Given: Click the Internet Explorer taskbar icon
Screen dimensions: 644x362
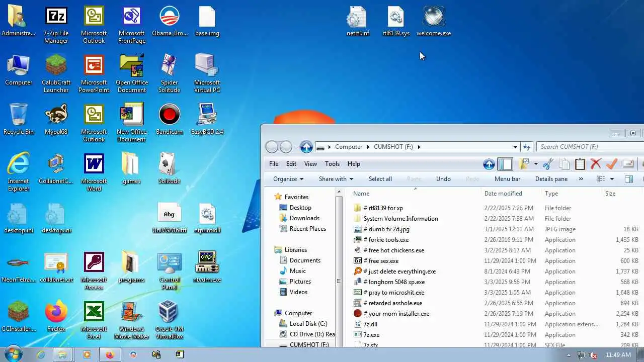Looking at the screenshot, I should pos(41,354).
